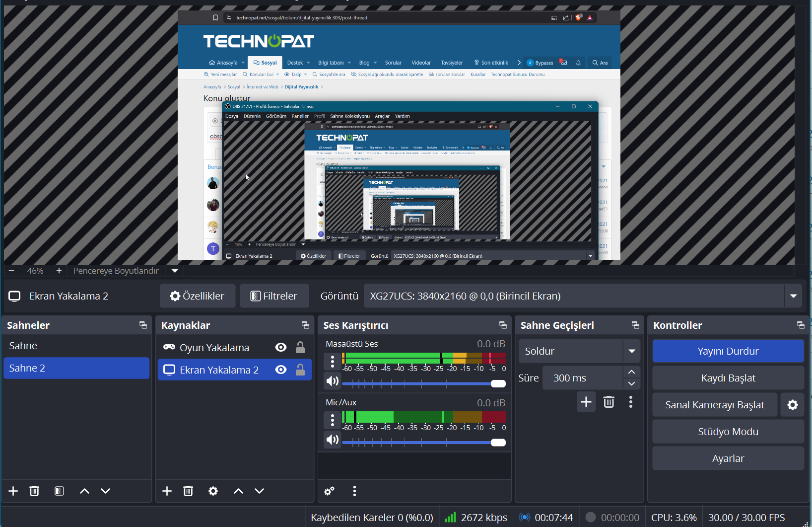Select the Sahne 2 scene
This screenshot has height=527, width=812.
point(76,368)
